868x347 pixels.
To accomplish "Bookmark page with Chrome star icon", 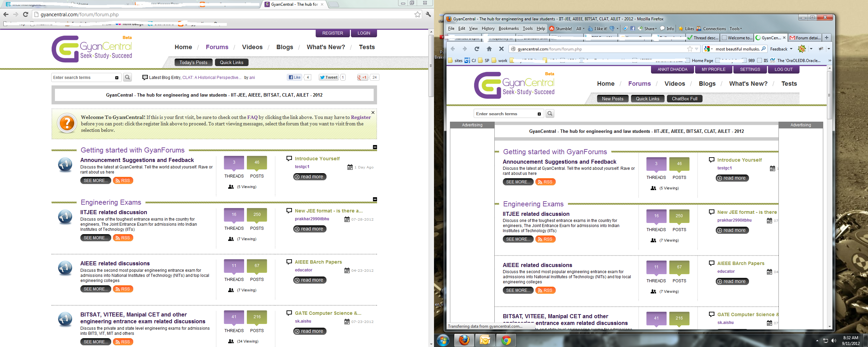I will pyautogui.click(x=417, y=15).
